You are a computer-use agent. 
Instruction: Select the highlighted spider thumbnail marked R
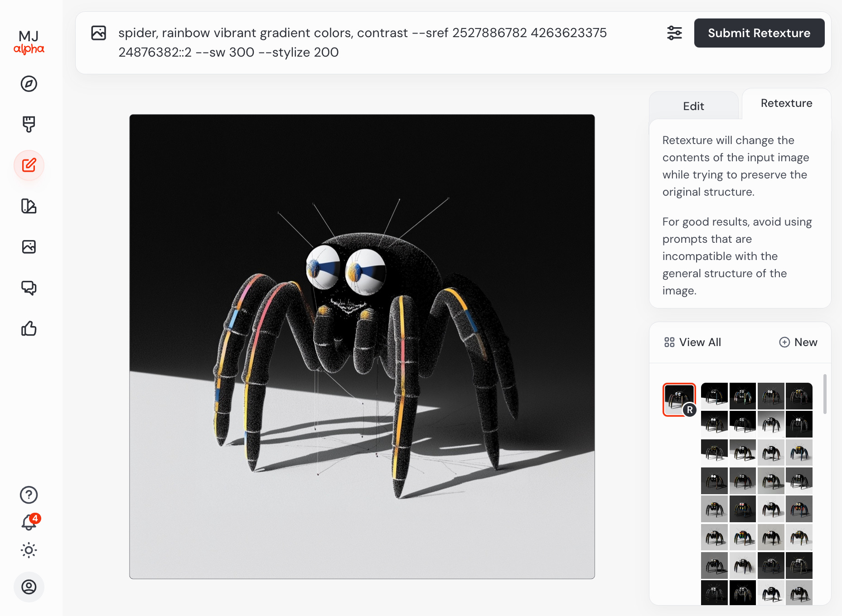(679, 399)
